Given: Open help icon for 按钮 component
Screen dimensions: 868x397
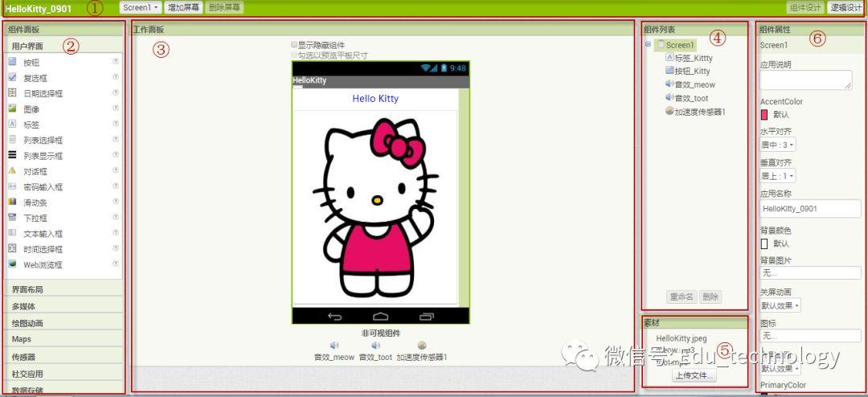Looking at the screenshot, I should (116, 61).
